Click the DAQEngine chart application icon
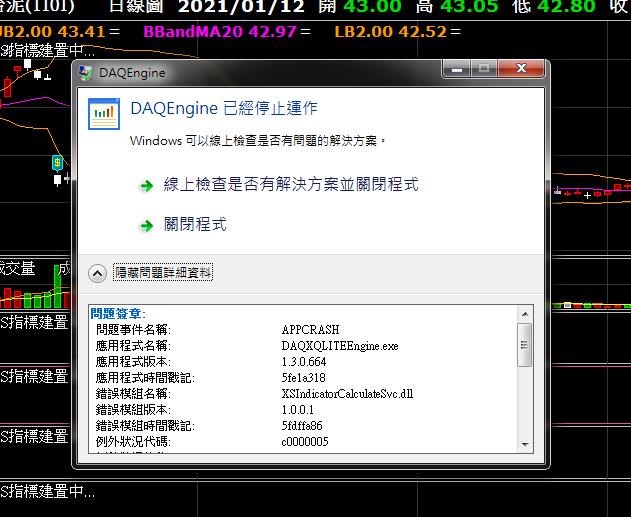 pyautogui.click(x=104, y=114)
